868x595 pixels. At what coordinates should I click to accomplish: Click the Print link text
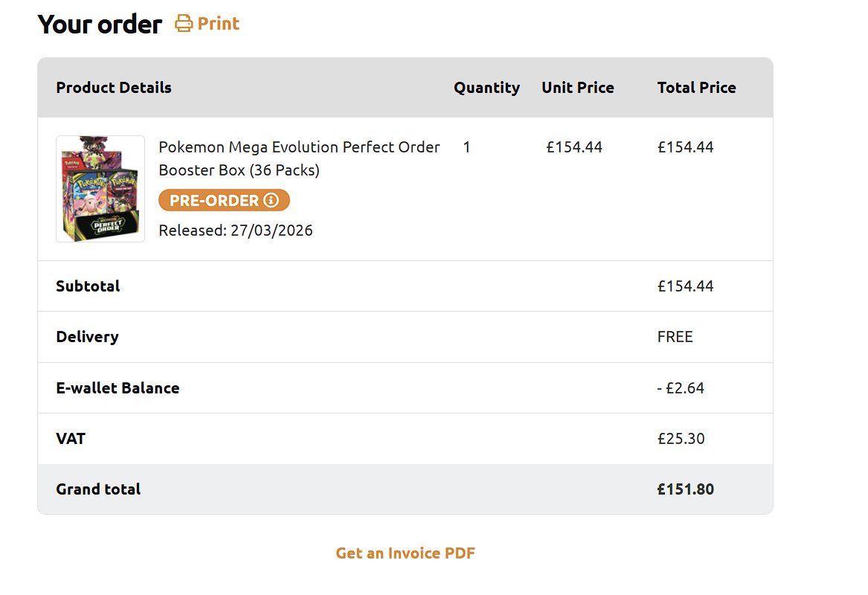[x=219, y=24]
